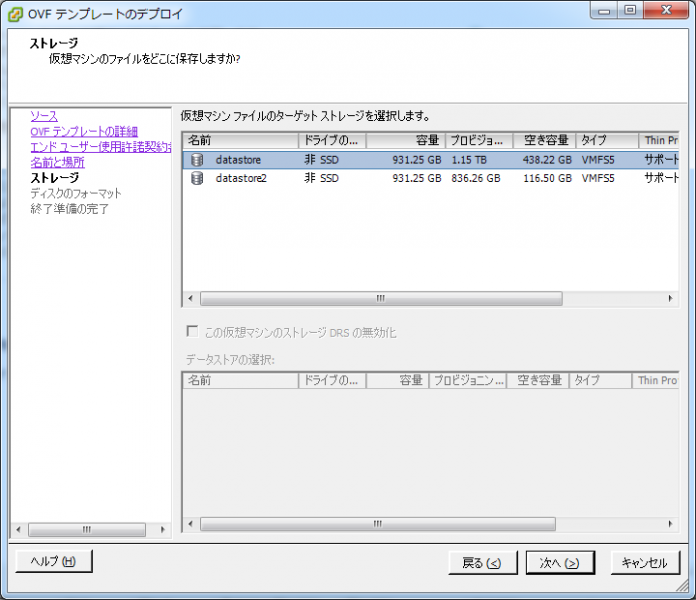The height and width of the screenshot is (600, 696).
Task: Click プロビジョニン... header in lower table
Action: [x=468, y=380]
